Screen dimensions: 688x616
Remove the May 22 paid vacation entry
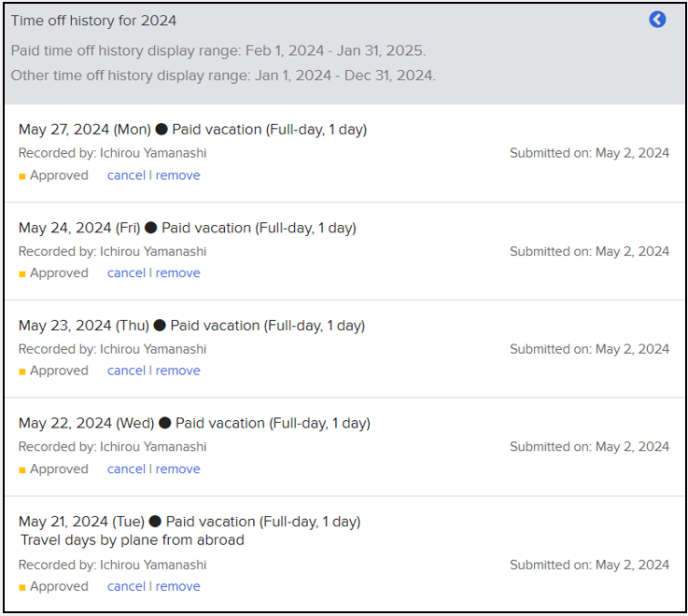[177, 469]
